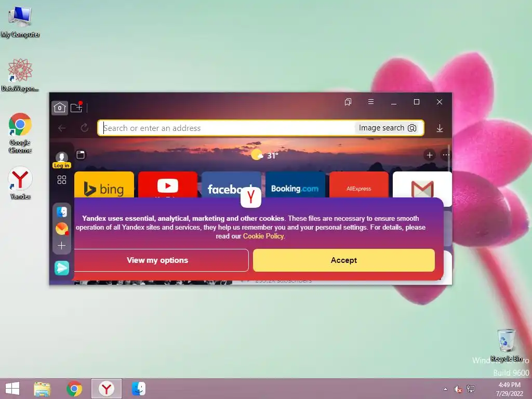Open Recycle Bin on desktop
This screenshot has width=532, height=399.
(506, 344)
